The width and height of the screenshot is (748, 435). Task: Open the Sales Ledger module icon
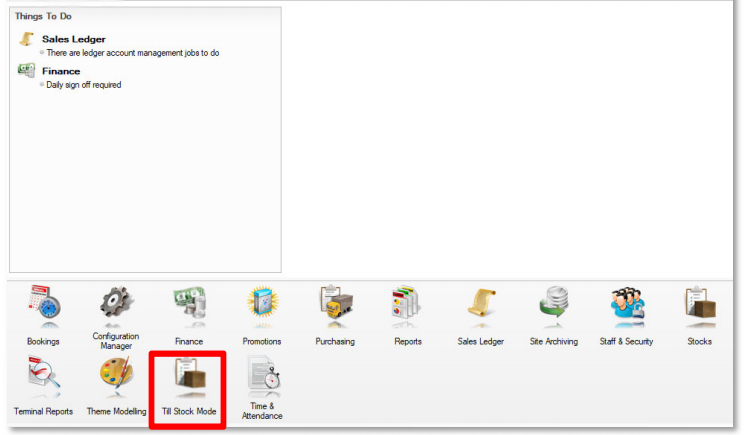tap(481, 315)
